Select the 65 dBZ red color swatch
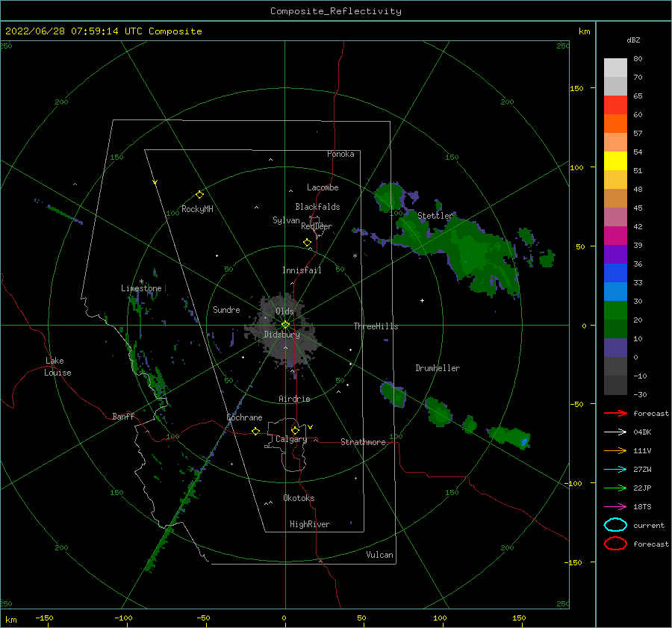Viewport: 672px width, 628px height. click(x=615, y=105)
